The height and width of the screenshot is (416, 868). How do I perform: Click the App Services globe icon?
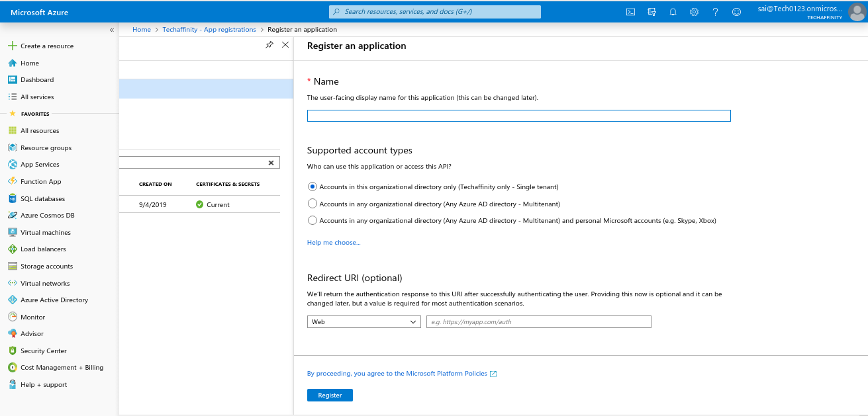click(12, 164)
